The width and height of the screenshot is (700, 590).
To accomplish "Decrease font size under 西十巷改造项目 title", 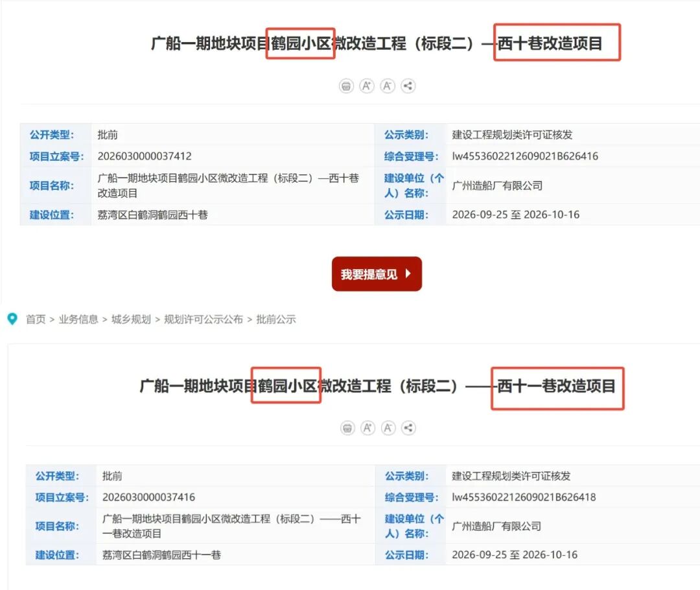I will (x=387, y=86).
